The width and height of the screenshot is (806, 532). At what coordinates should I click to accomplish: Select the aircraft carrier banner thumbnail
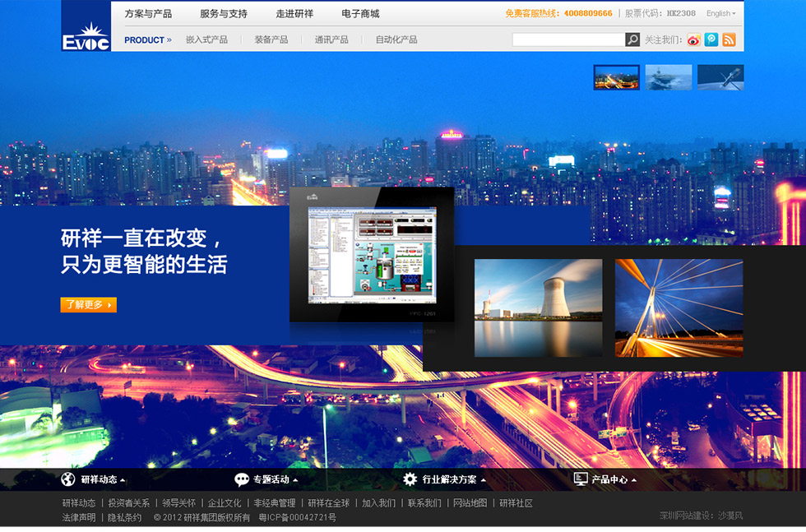click(x=668, y=77)
